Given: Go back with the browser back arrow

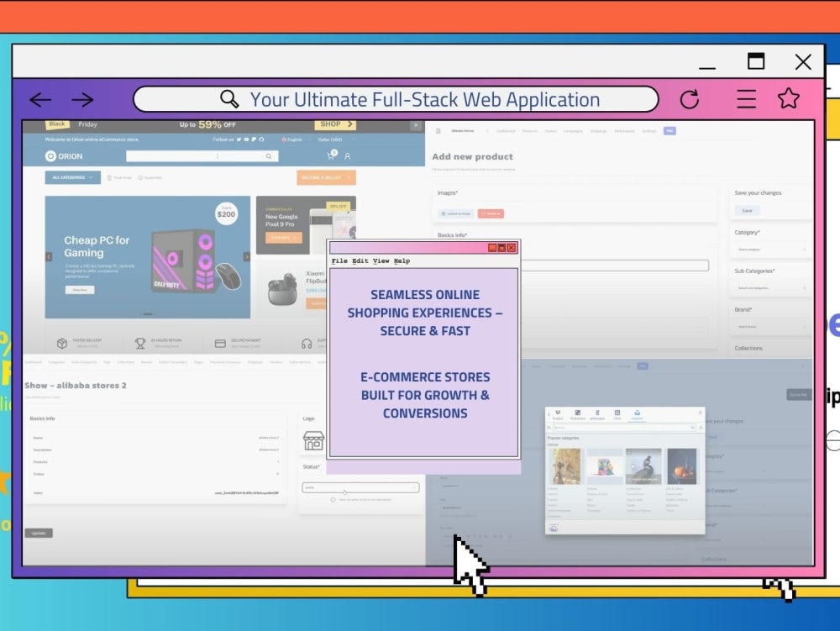Looking at the screenshot, I should click(40, 100).
